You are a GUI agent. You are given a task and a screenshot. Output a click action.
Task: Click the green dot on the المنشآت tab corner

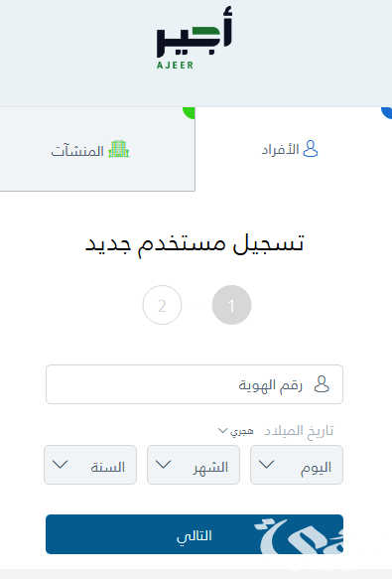(x=190, y=112)
